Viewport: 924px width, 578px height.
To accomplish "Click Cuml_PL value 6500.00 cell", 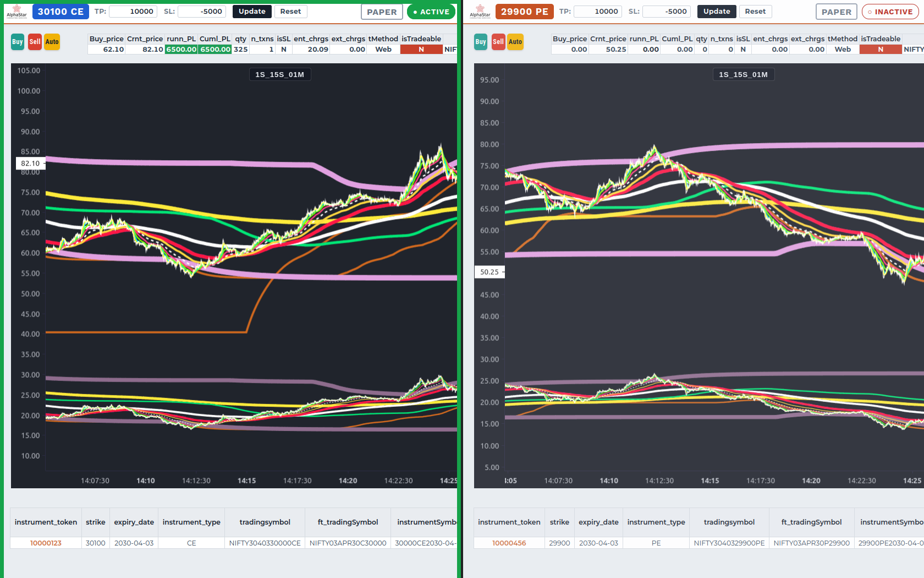I will [x=215, y=50].
